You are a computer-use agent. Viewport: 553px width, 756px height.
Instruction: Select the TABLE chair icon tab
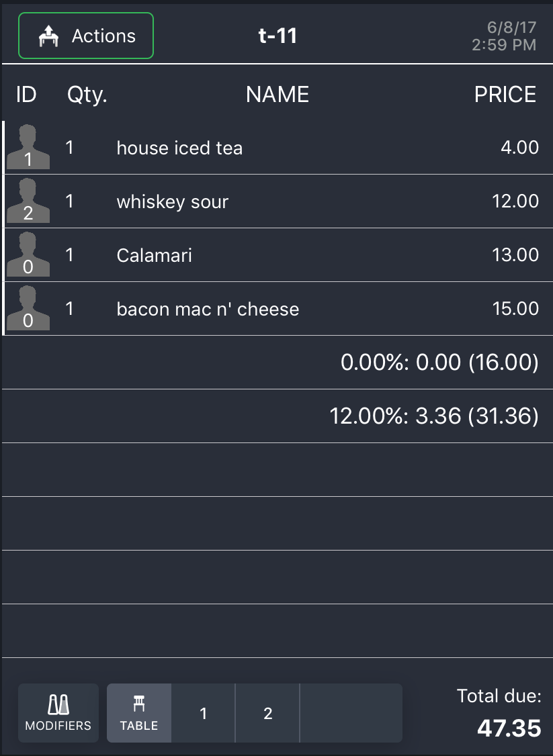[139, 713]
